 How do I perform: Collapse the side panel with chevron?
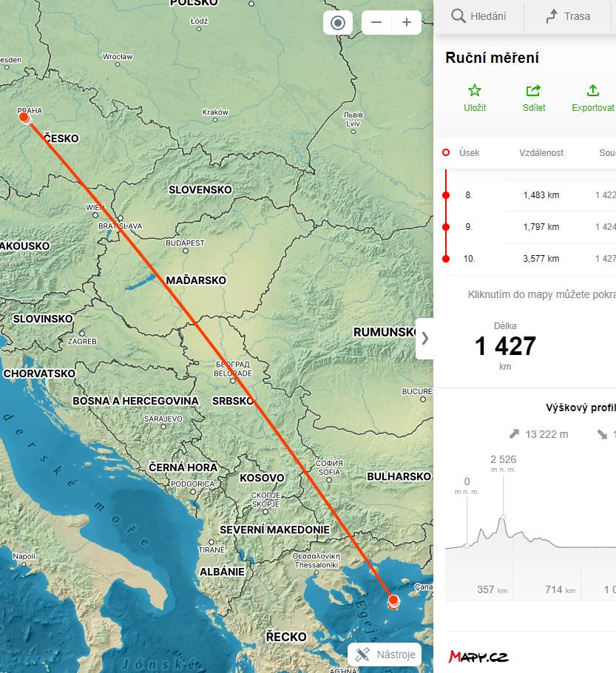tap(424, 339)
